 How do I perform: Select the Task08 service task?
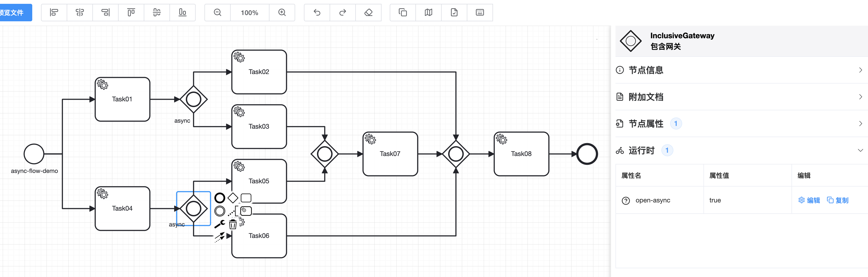521,154
